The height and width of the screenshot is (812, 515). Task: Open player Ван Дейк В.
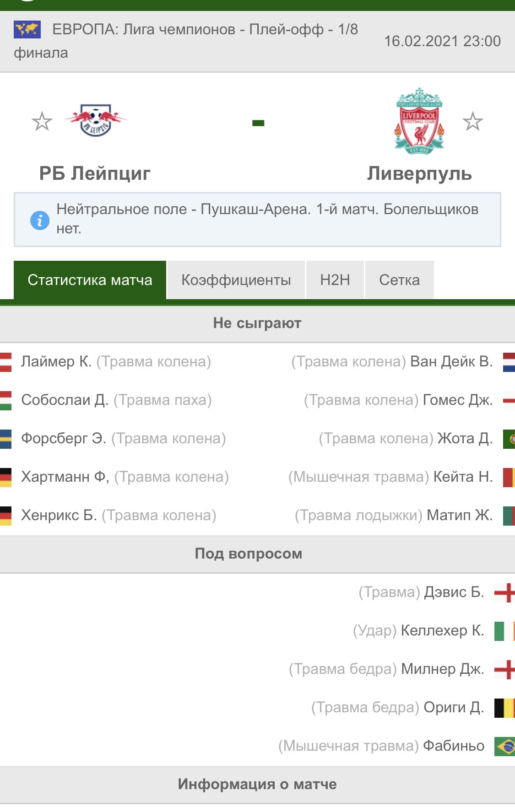tap(451, 361)
